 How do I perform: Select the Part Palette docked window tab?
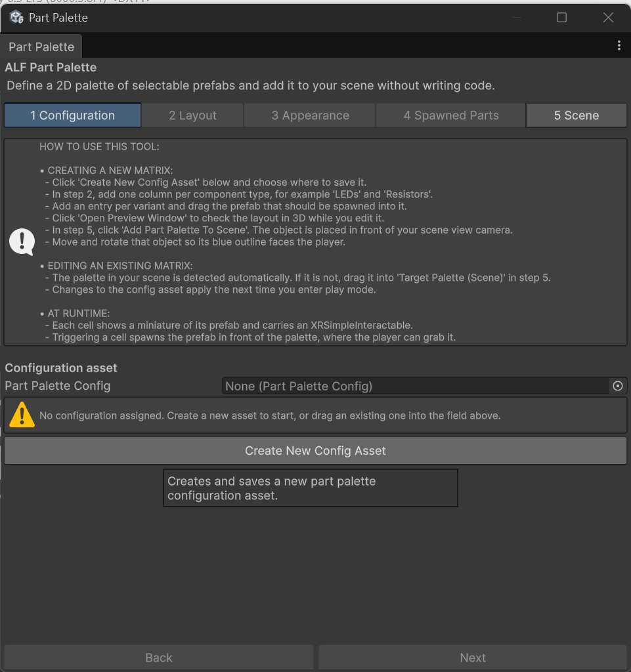[41, 47]
